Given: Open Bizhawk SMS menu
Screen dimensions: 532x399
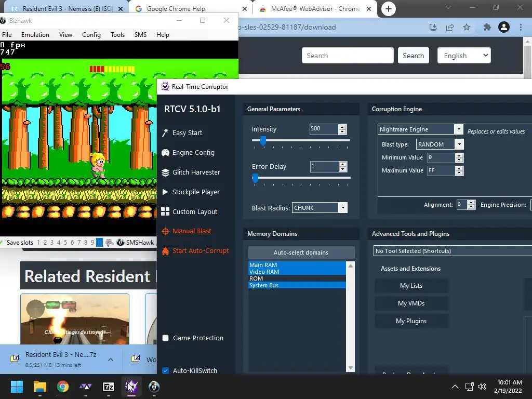Looking at the screenshot, I should (x=140, y=35).
